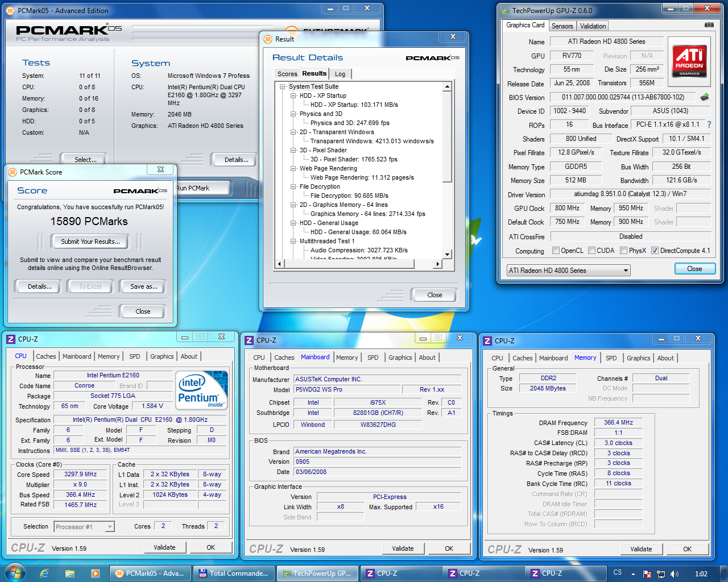This screenshot has height=582, width=728.
Task: Click Select button in PCMark05 Tests panel
Action: tap(85, 160)
